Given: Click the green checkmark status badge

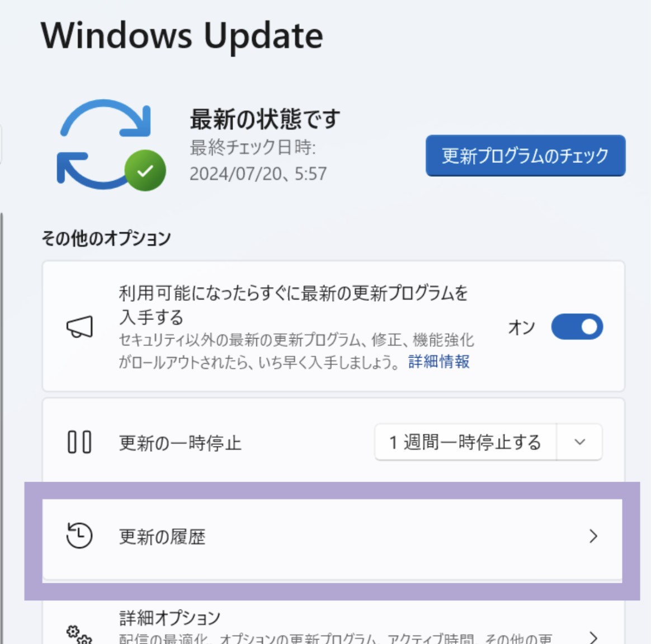Looking at the screenshot, I should tap(145, 170).
